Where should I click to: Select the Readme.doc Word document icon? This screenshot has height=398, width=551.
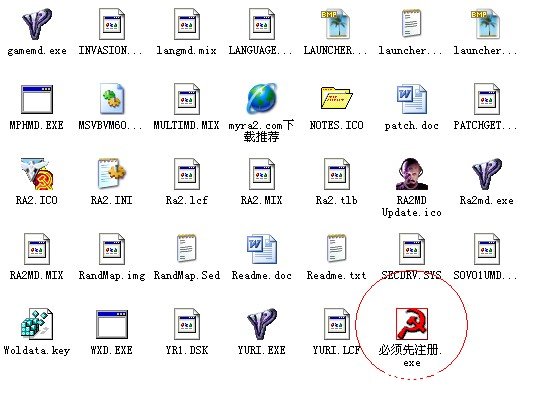click(x=262, y=249)
